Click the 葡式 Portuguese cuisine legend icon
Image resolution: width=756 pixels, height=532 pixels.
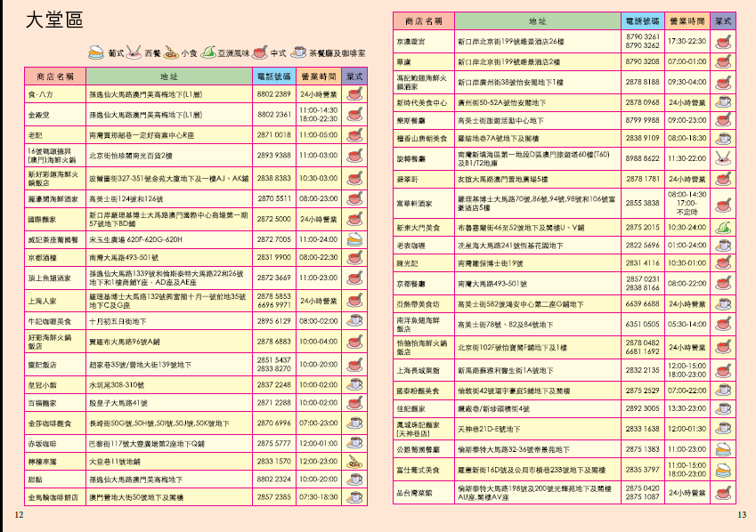[96, 52]
